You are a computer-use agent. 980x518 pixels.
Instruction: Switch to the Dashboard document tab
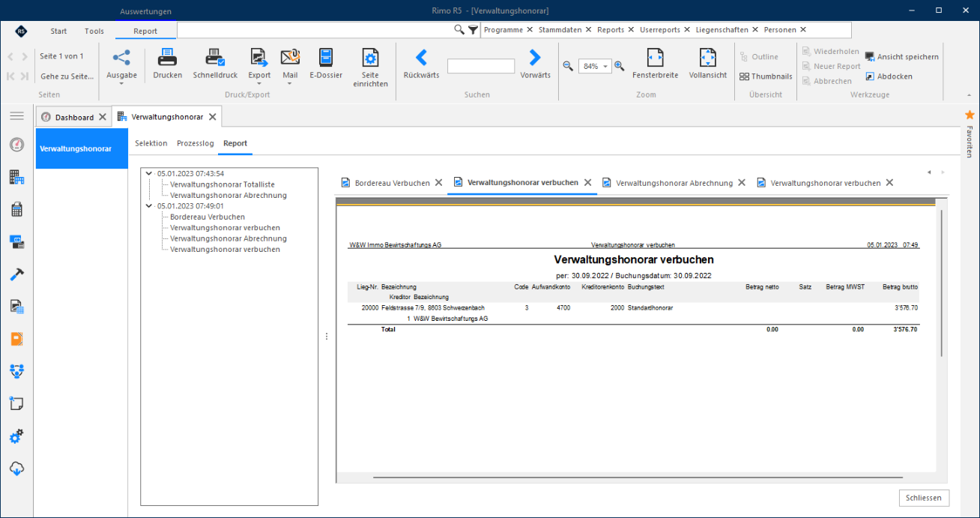coord(74,117)
